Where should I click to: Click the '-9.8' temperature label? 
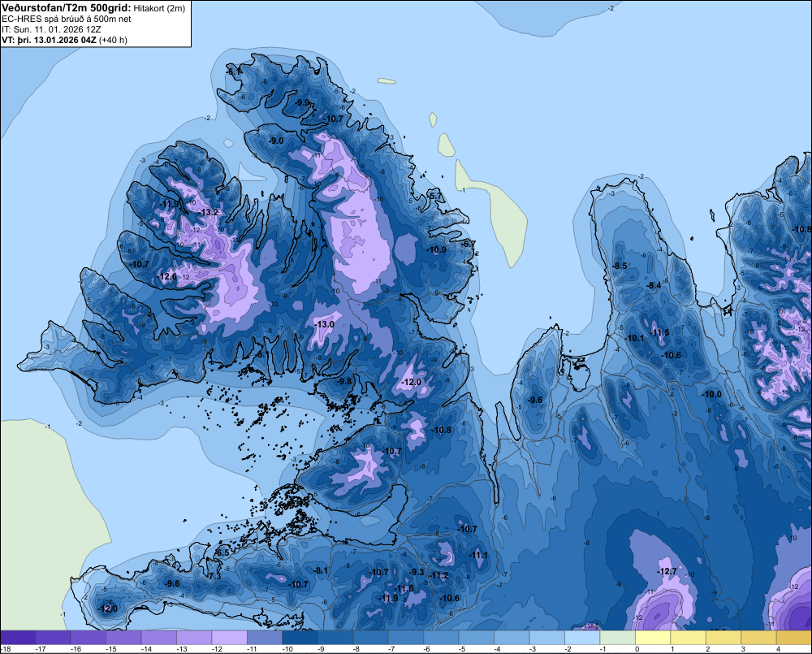pos(344,381)
